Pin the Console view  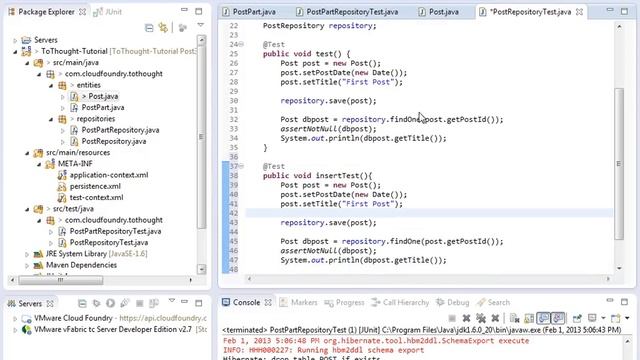click(577, 318)
